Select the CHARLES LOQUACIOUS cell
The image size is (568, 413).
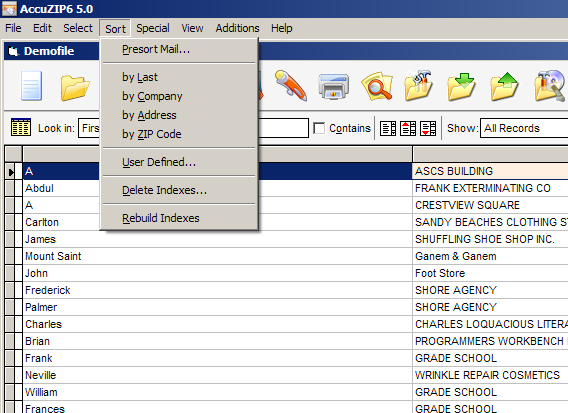click(490, 324)
